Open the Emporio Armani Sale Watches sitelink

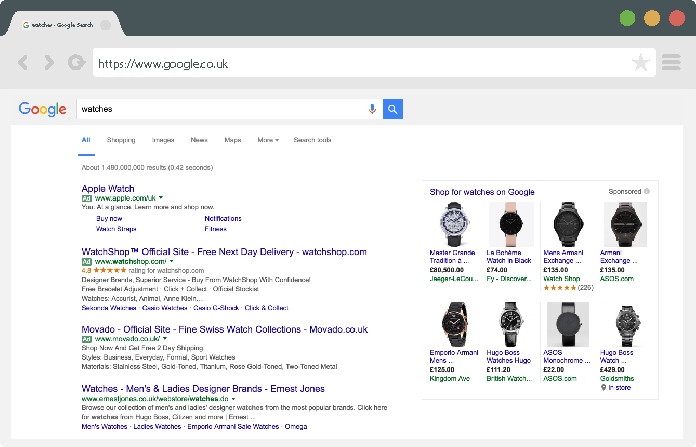[233, 427]
